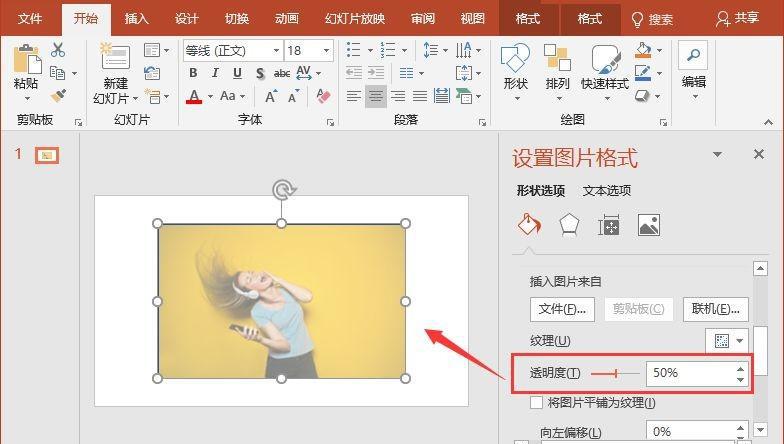Click the 透明度 transparency slider
Viewport: 784px width, 444px height.
(615, 373)
